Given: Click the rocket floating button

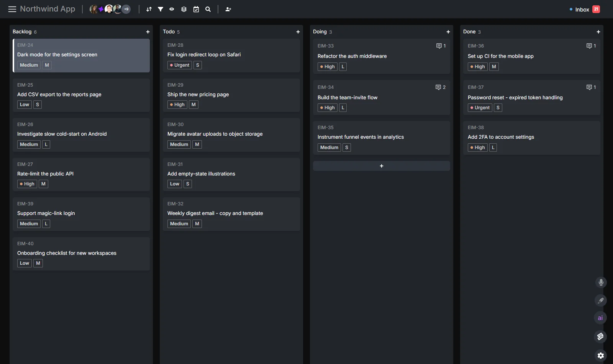Looking at the screenshot, I should coord(601,300).
